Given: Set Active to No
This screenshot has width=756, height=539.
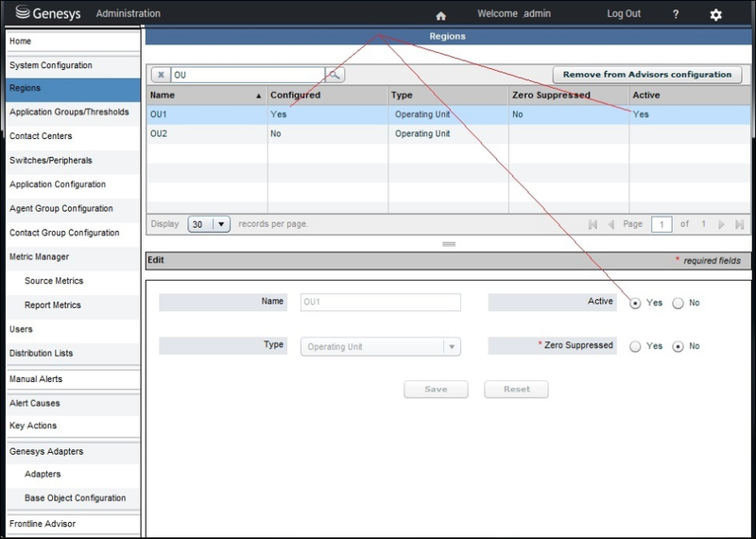Looking at the screenshot, I should pos(679,304).
